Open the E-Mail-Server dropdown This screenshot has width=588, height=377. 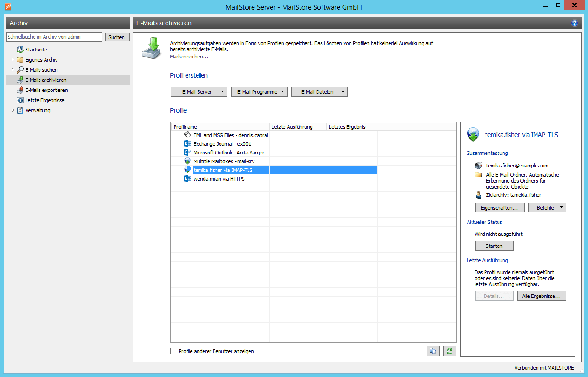(199, 92)
